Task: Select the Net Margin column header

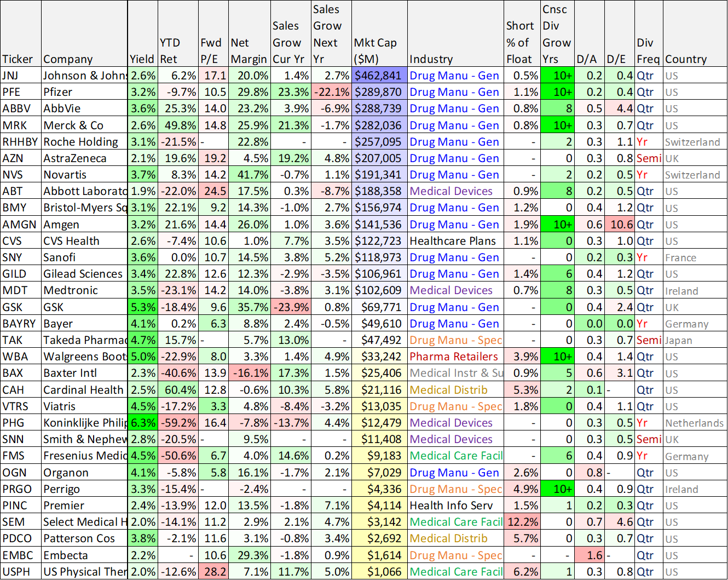Action: (x=250, y=34)
